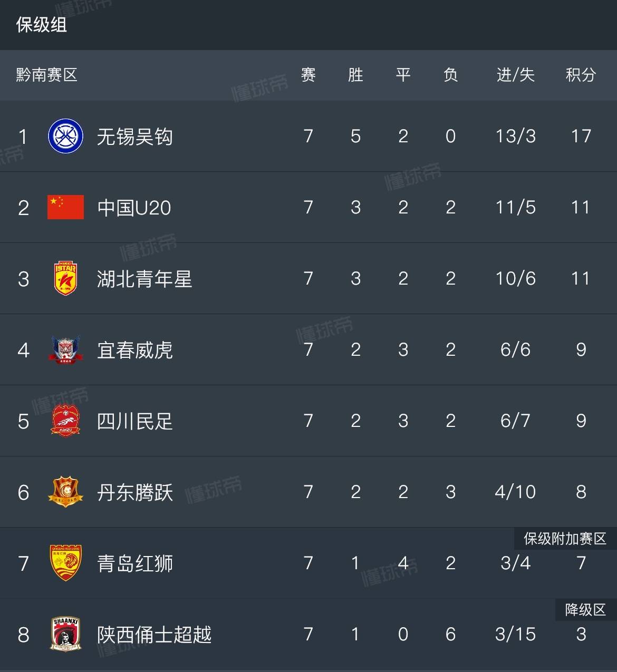Open the 湖北青年星 ISTAR crest

click(65, 278)
